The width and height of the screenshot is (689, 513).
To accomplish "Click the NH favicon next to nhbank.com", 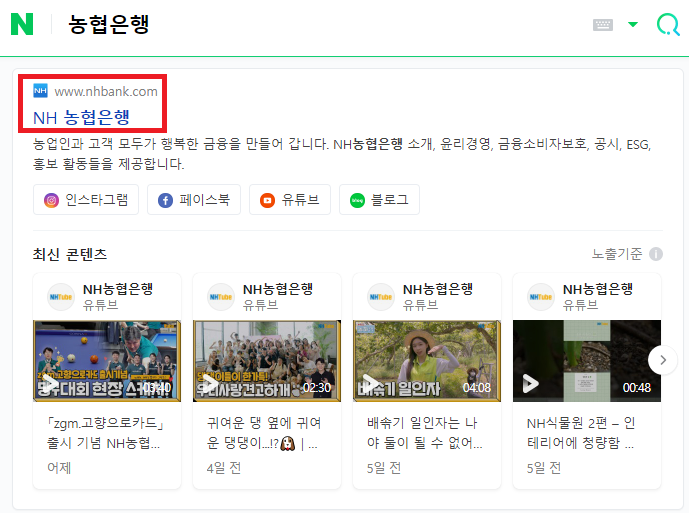I will pos(40,91).
